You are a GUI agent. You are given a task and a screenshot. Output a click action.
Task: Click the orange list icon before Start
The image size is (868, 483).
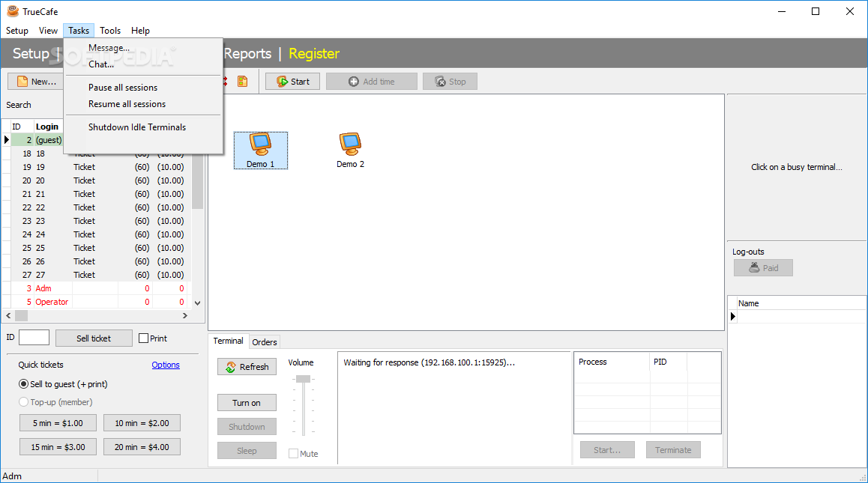click(x=242, y=82)
